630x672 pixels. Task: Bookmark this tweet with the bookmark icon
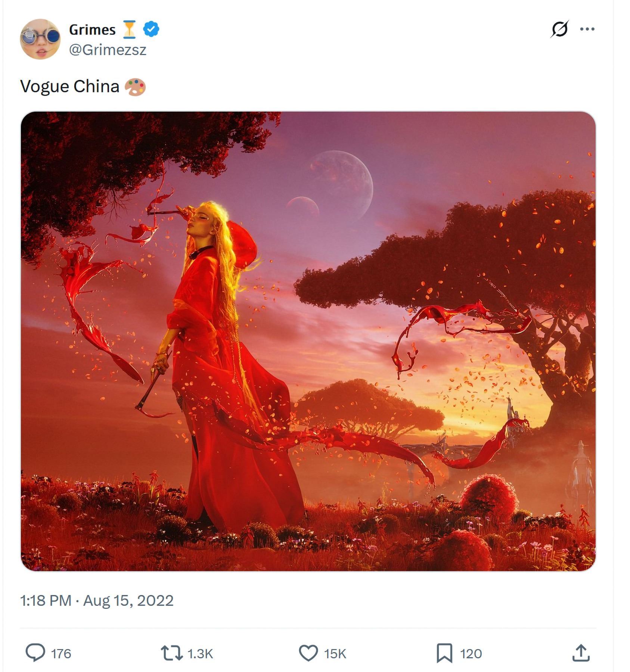444,653
